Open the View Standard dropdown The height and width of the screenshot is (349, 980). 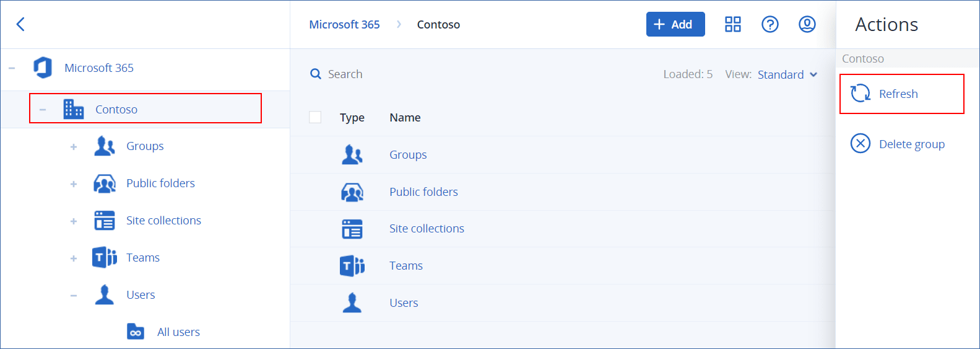point(787,74)
